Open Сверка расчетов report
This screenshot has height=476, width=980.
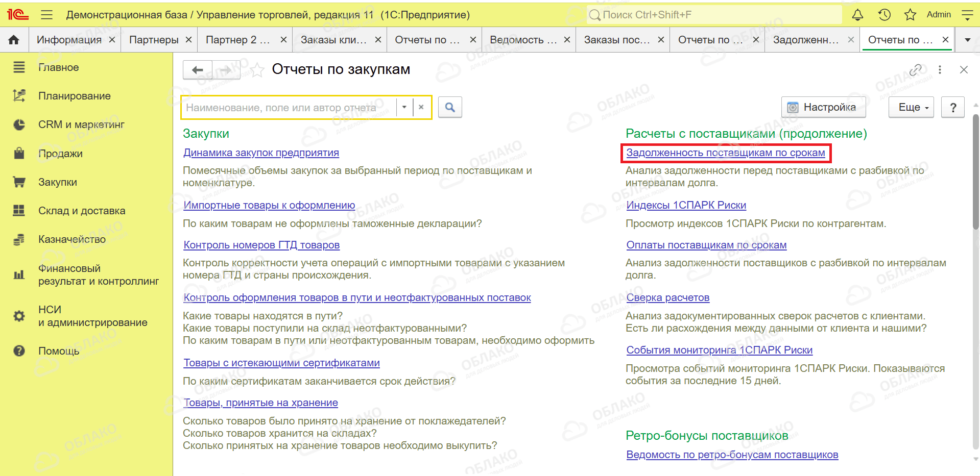(667, 297)
